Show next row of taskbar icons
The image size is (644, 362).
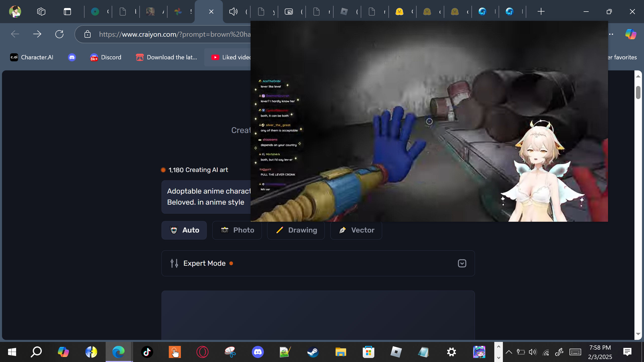(x=499, y=357)
